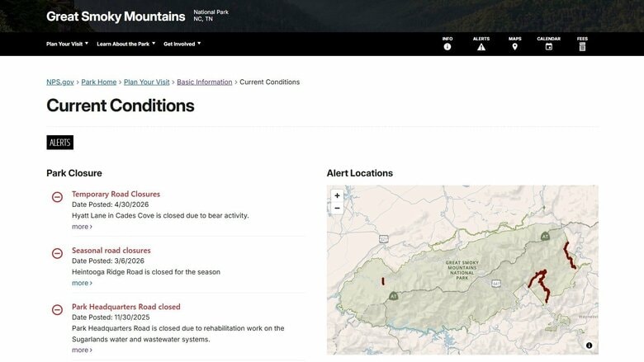Expand the Get Involved menu
Image resolution: width=644 pixels, height=362 pixels.
click(x=182, y=44)
